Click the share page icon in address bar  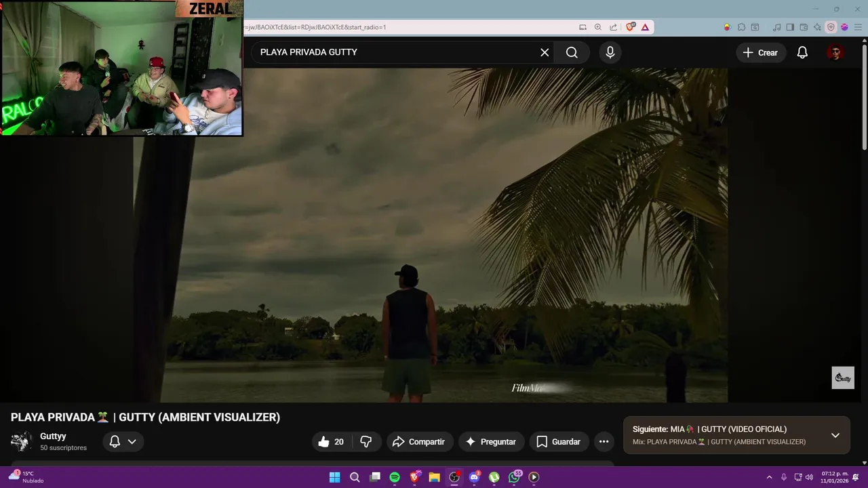coord(614,27)
